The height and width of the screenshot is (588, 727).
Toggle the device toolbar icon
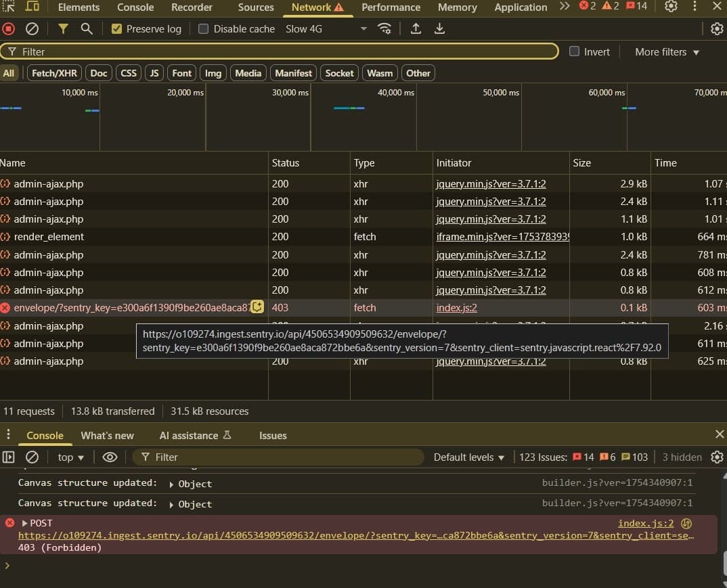[32, 7]
